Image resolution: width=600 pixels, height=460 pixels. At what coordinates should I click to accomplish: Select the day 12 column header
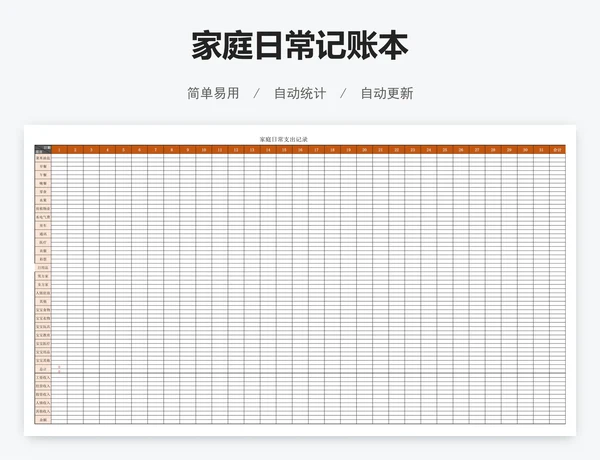point(236,150)
